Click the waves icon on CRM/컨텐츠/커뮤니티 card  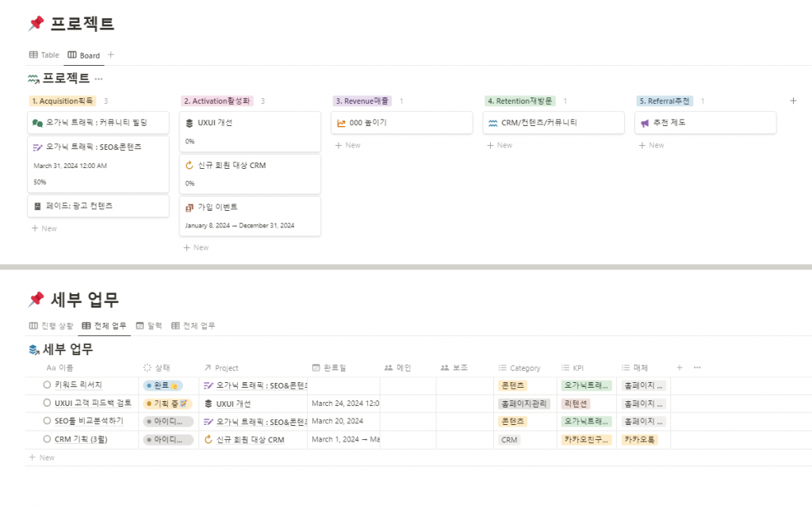coord(492,122)
